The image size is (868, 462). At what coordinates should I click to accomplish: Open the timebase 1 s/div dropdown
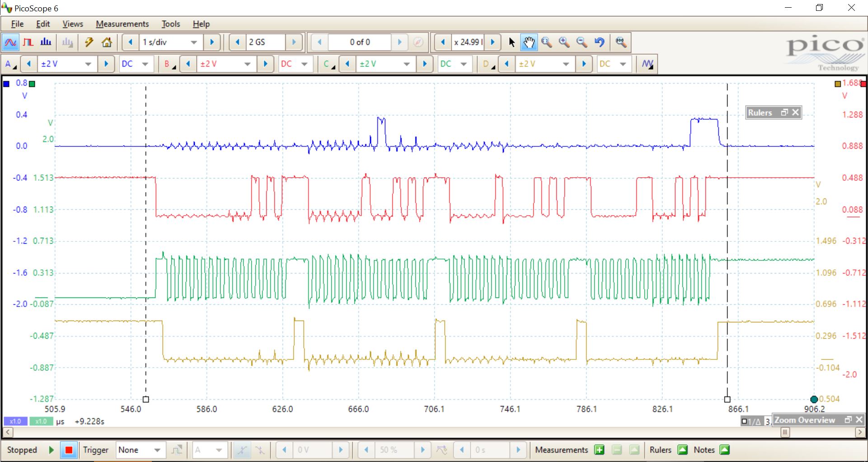(x=194, y=42)
